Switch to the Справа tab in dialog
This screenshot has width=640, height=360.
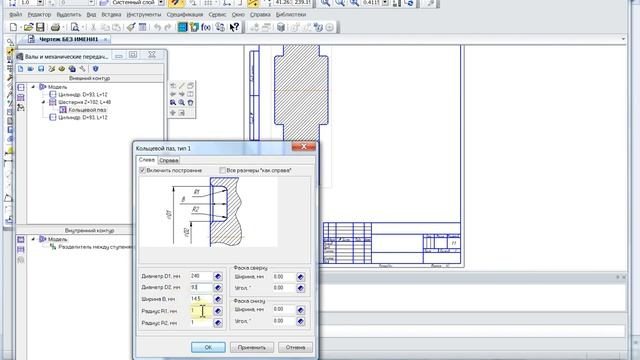[169, 160]
